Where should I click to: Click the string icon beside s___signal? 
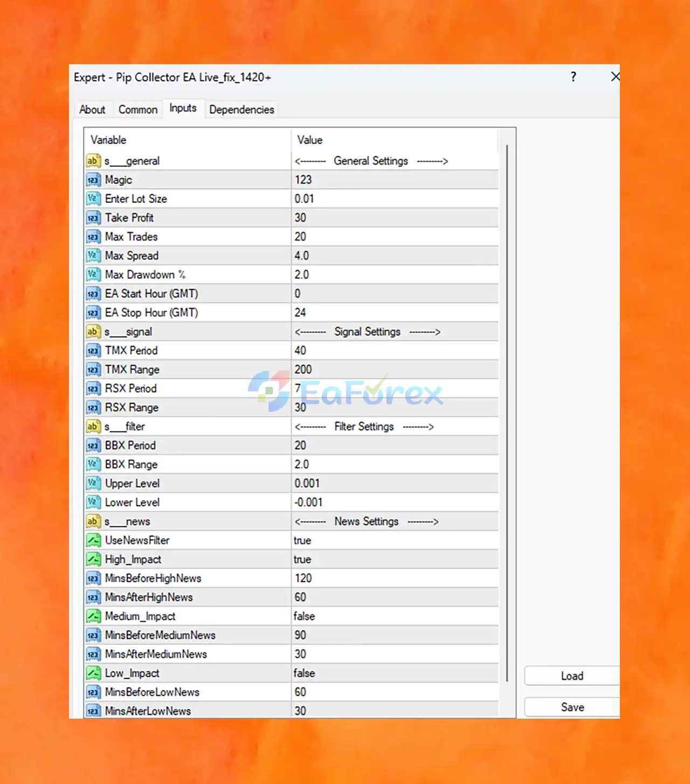(93, 332)
